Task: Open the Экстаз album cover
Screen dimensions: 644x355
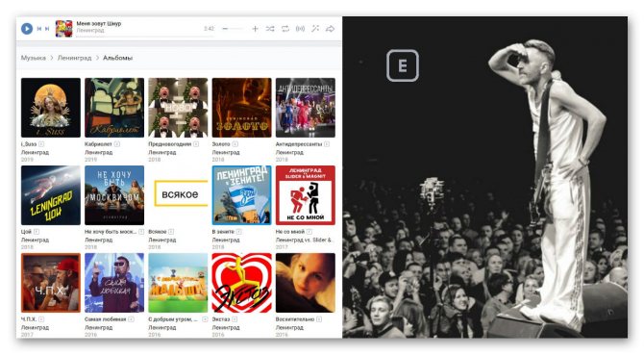Action: (x=241, y=283)
